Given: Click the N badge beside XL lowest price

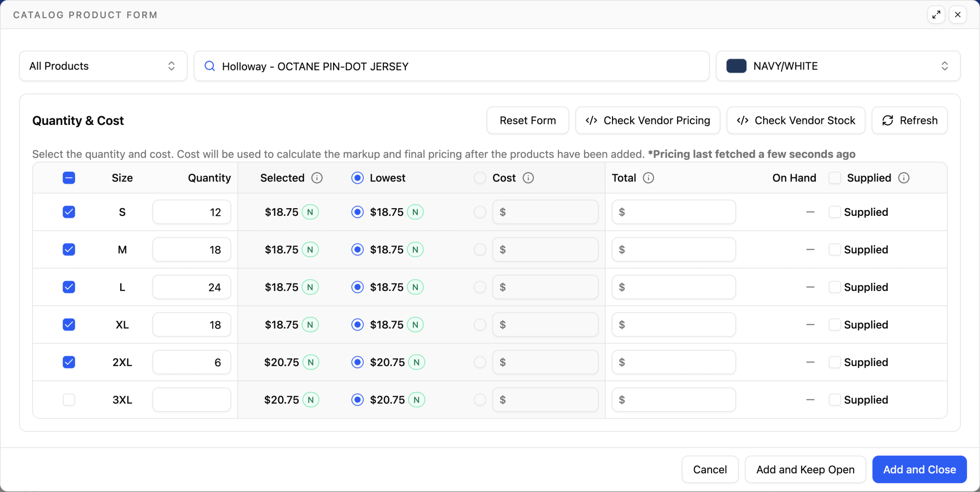Looking at the screenshot, I should point(415,325).
